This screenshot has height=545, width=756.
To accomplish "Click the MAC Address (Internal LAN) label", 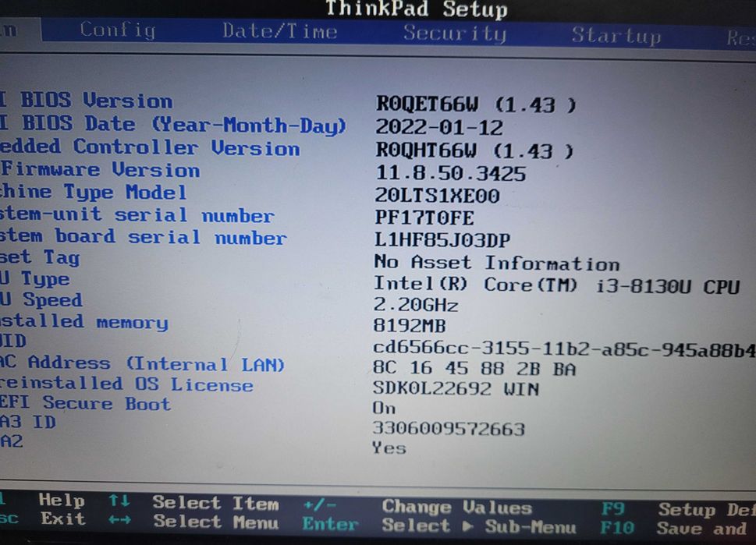I will pos(142,363).
